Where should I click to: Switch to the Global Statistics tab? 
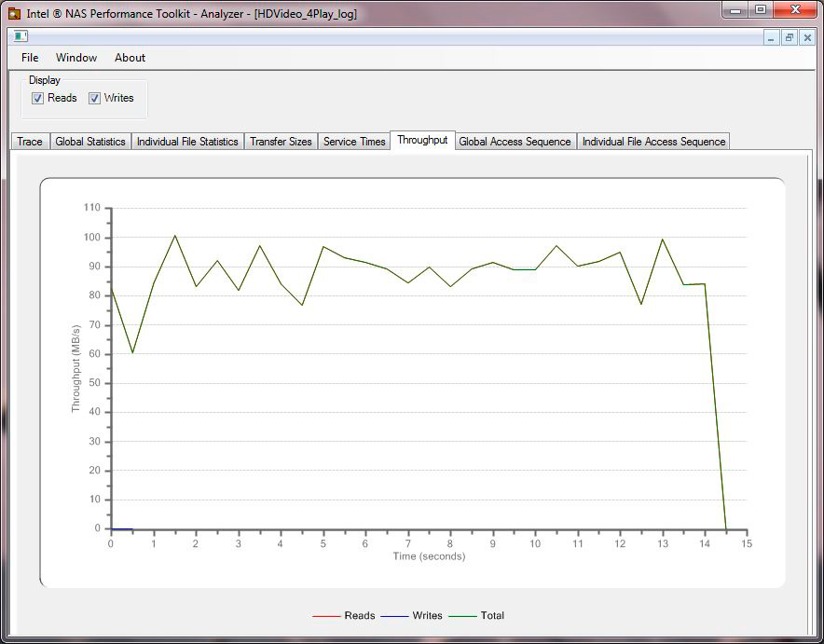coord(90,142)
